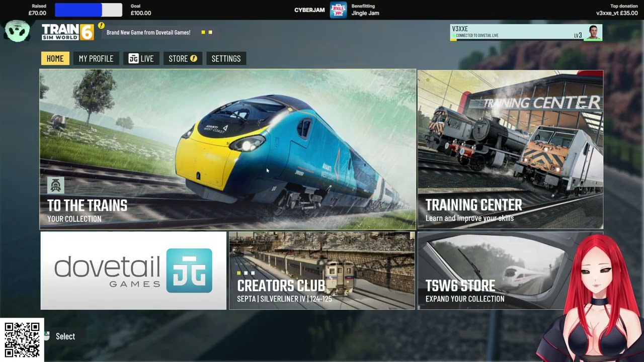Click 'Top donation v3xxe_vt £35.00' text
Viewport: 644px width, 362px height.
pyautogui.click(x=617, y=10)
